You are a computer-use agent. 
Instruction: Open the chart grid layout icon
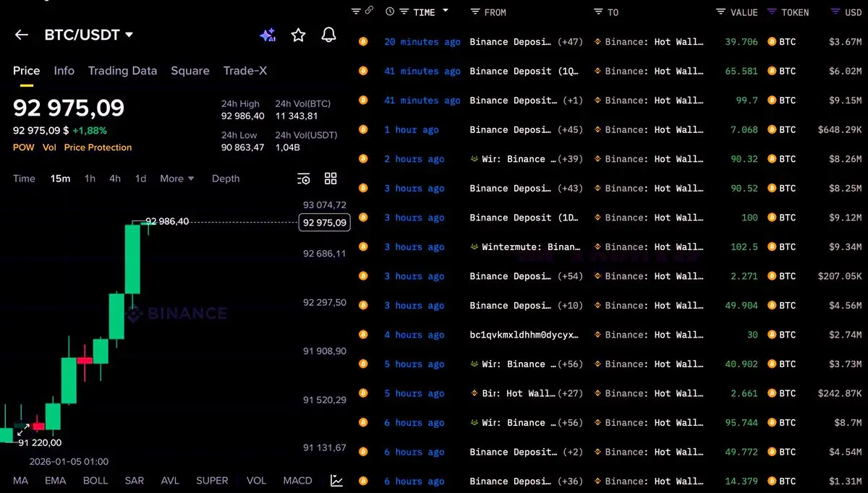click(331, 179)
